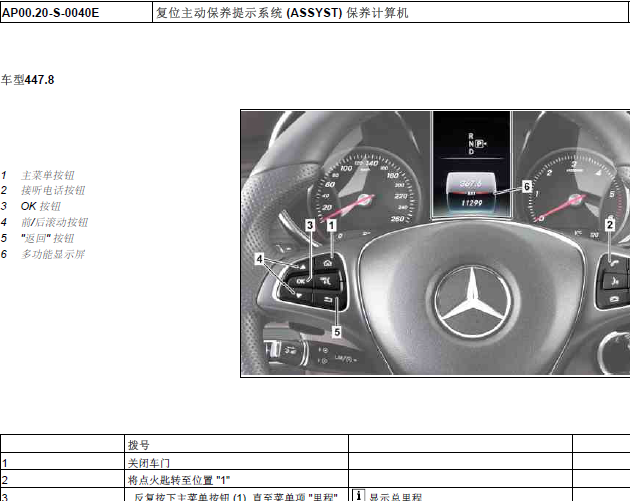Viewport: 630px width, 501px height.
Task: Select legend entry OK 按钮
Action: pos(41,206)
